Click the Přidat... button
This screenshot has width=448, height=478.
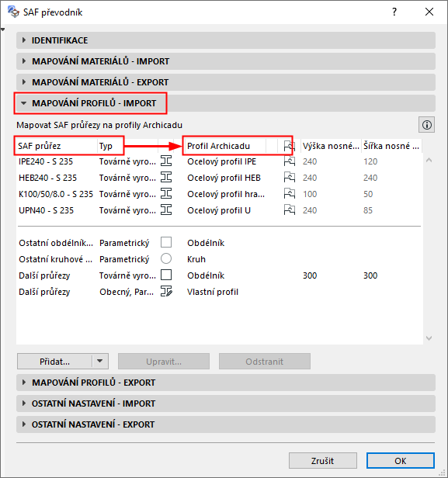(55, 362)
